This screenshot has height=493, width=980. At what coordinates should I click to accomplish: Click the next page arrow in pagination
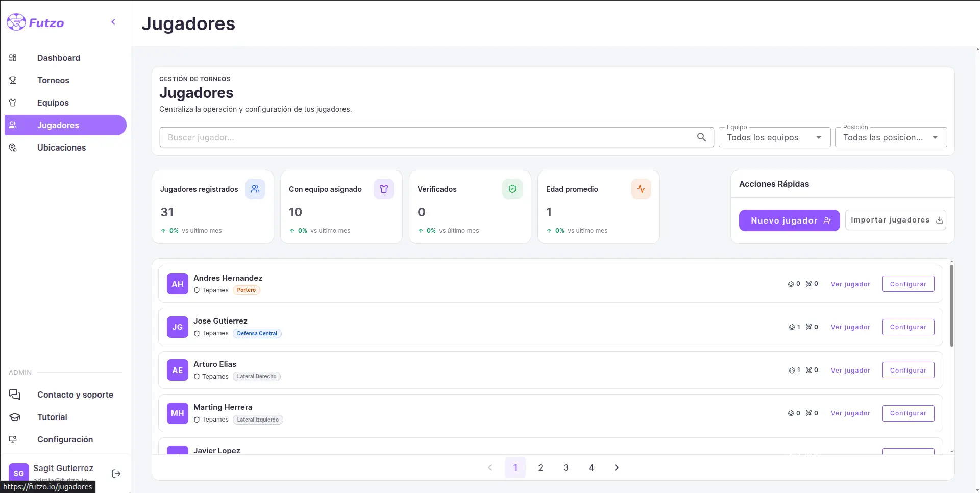coord(617,467)
